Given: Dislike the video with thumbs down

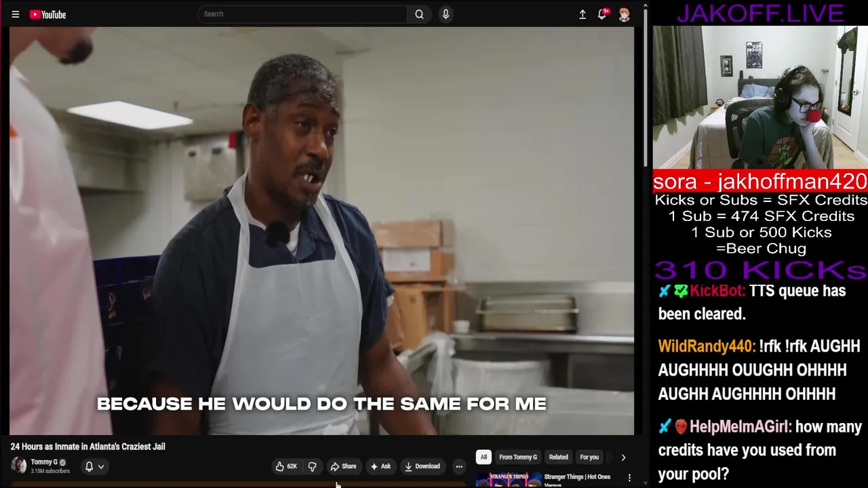Looking at the screenshot, I should click(312, 466).
